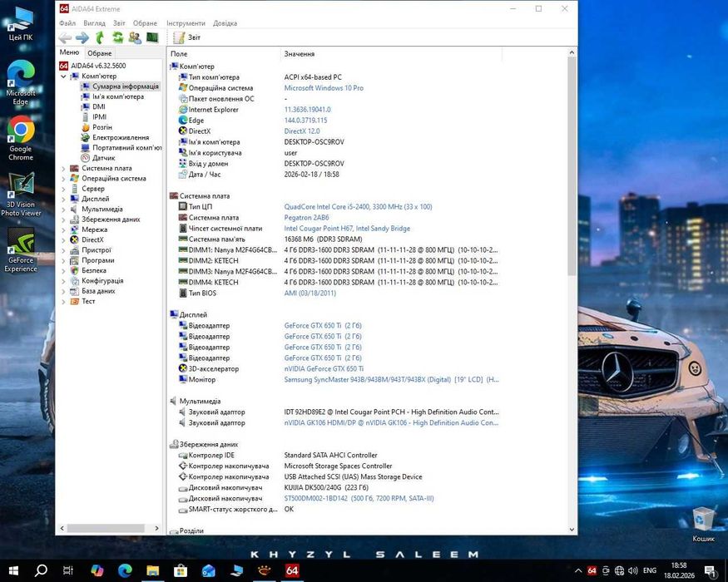Open the Цей ПК desktop icon
Screen dimensions: 728x582
tap(21, 24)
